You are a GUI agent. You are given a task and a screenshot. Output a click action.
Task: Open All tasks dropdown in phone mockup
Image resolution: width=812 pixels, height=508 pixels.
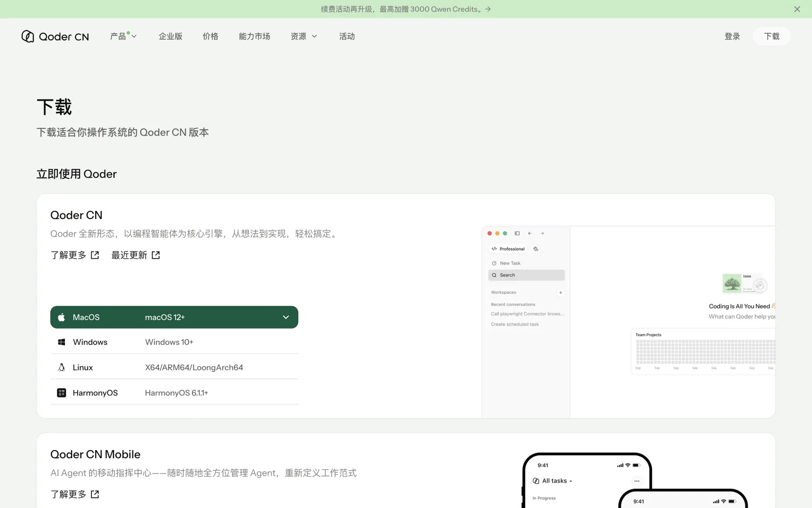(553, 481)
